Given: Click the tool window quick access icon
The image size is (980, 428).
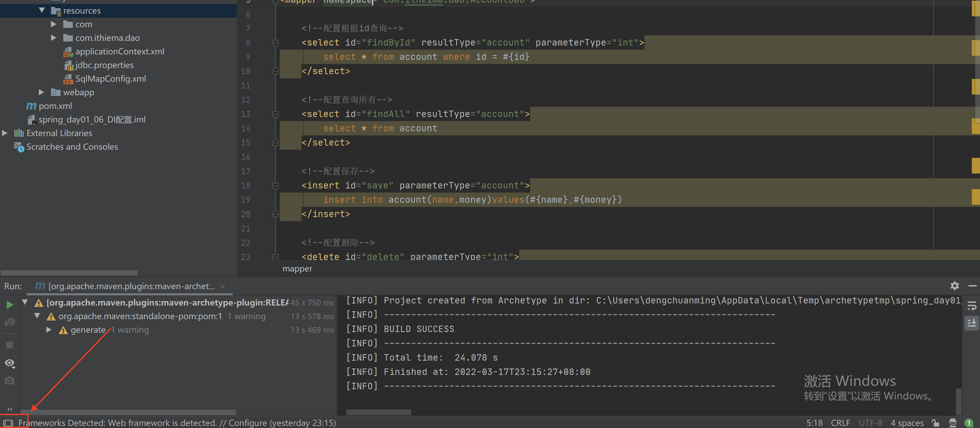Looking at the screenshot, I should pos(8,423).
